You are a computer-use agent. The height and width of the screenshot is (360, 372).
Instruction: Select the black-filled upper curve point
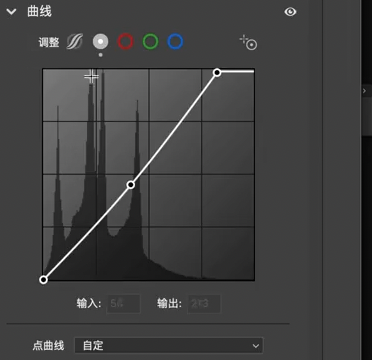coord(217,72)
